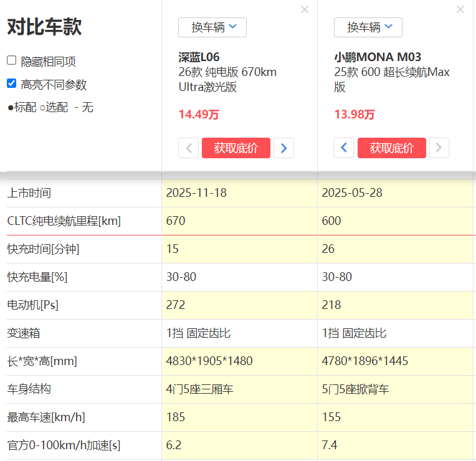Uncheck the 高亮不同参数 checkbox

coord(12,83)
